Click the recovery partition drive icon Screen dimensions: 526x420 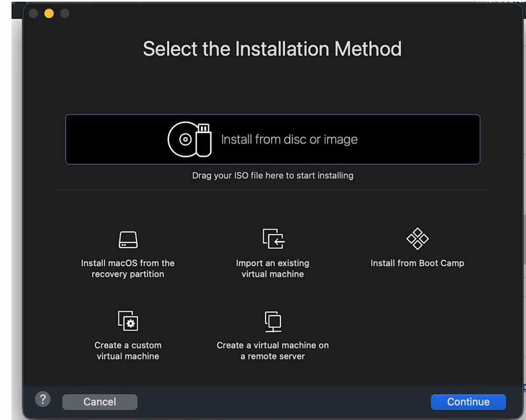click(128, 240)
